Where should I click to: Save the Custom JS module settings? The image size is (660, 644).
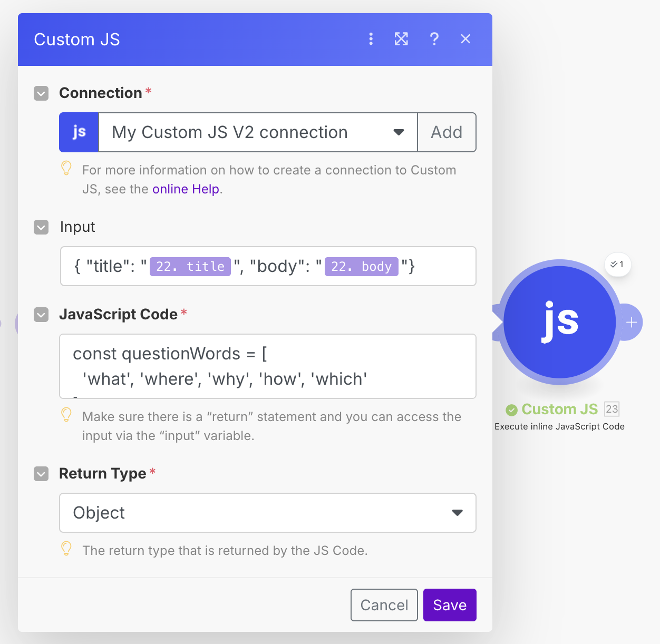tap(449, 604)
